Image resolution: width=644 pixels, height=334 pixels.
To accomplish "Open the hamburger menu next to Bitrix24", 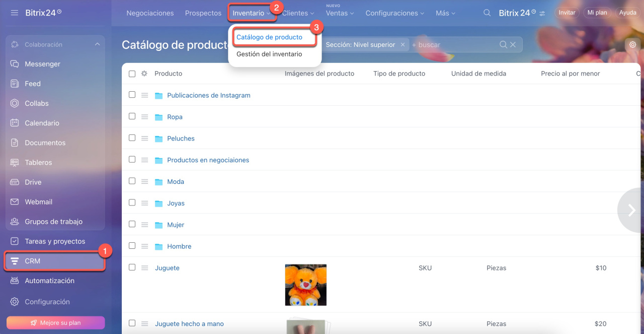I will click(15, 13).
